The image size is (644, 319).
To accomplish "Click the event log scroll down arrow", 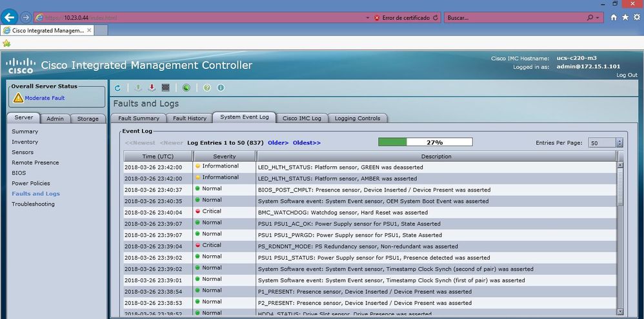I will click(x=620, y=312).
